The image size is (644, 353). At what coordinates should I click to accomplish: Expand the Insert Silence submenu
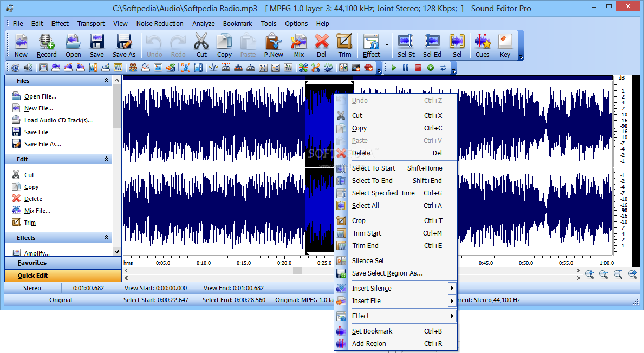pyautogui.click(x=452, y=288)
